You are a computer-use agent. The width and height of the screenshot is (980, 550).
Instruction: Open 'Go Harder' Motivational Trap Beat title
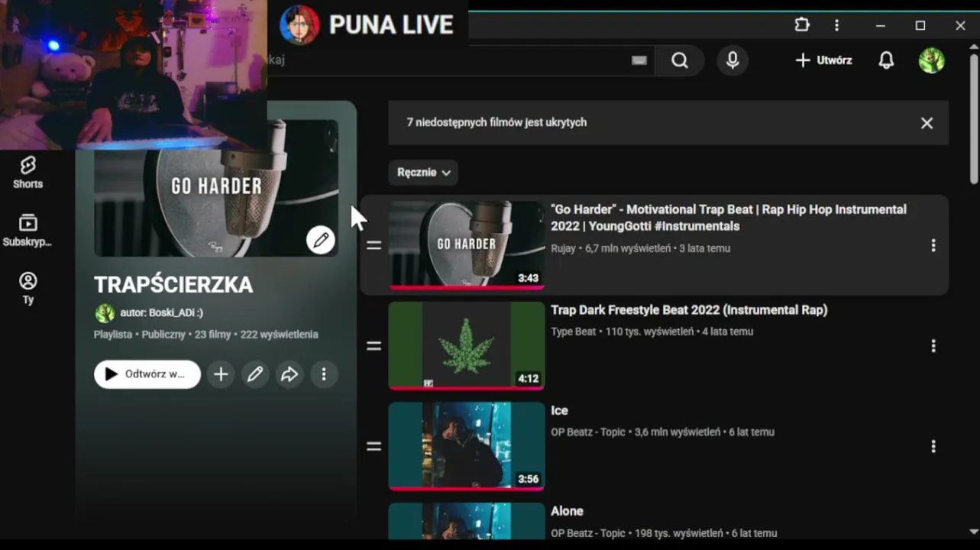coord(729,218)
